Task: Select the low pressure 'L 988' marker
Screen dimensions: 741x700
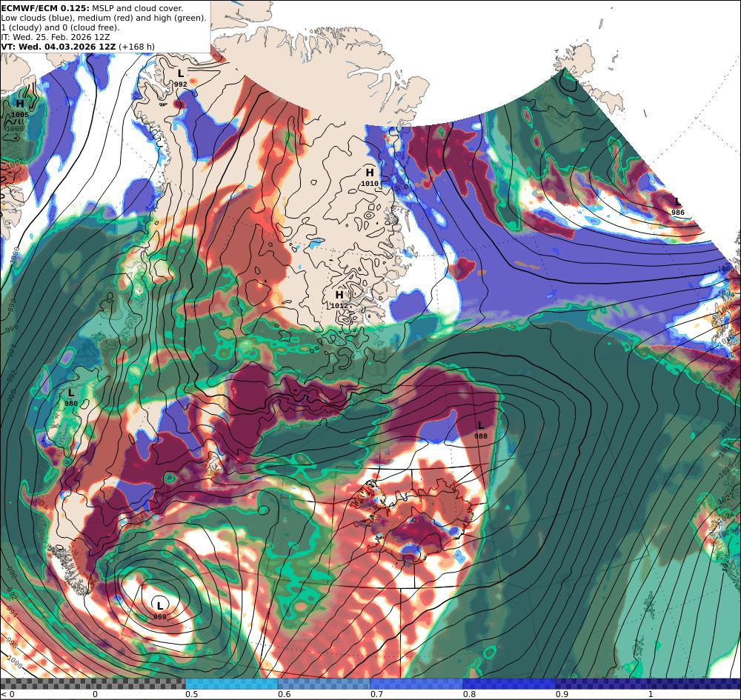Action: (x=481, y=430)
